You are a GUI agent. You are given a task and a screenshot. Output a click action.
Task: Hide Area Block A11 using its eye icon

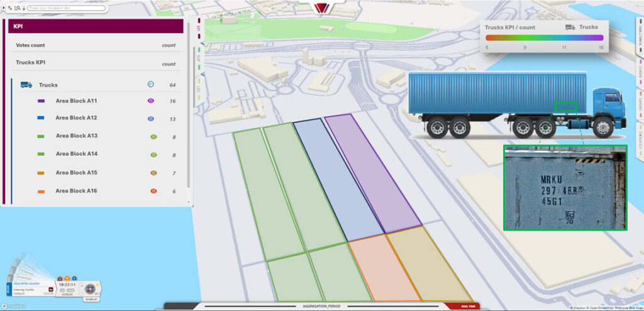[151, 101]
